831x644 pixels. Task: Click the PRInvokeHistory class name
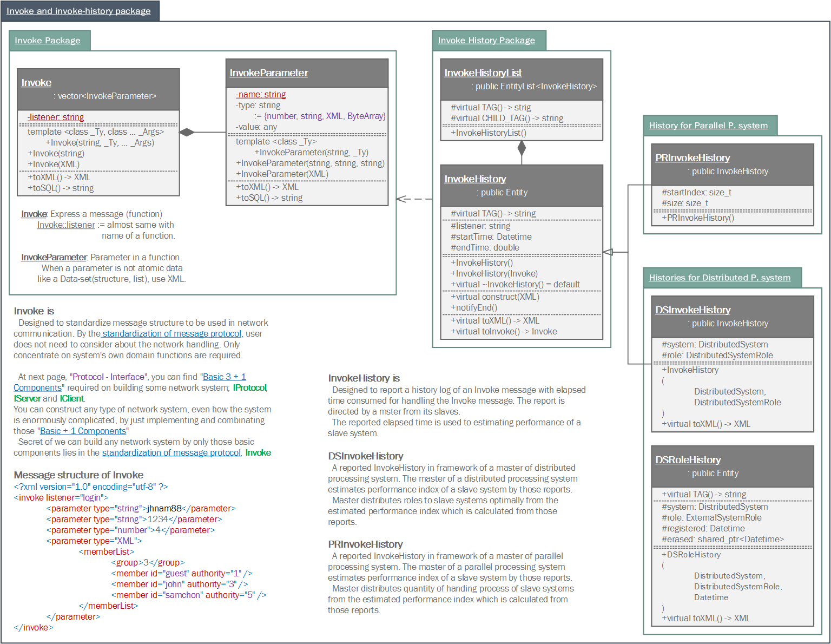pos(692,158)
